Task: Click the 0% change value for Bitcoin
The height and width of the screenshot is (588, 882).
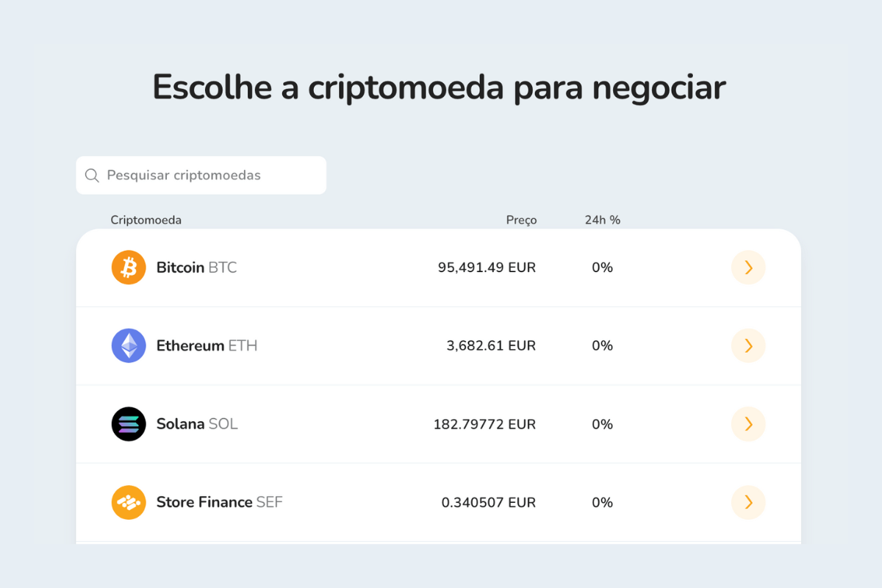Action: coord(602,267)
